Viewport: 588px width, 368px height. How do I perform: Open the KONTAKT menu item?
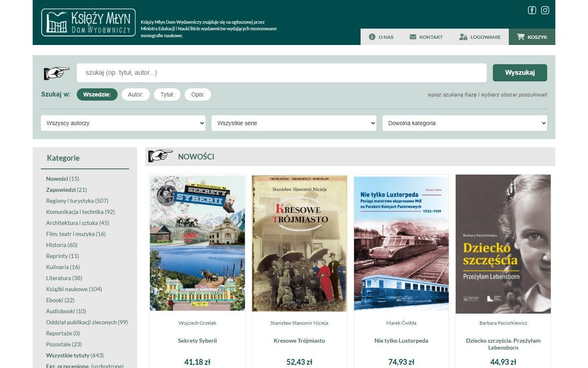(x=426, y=37)
